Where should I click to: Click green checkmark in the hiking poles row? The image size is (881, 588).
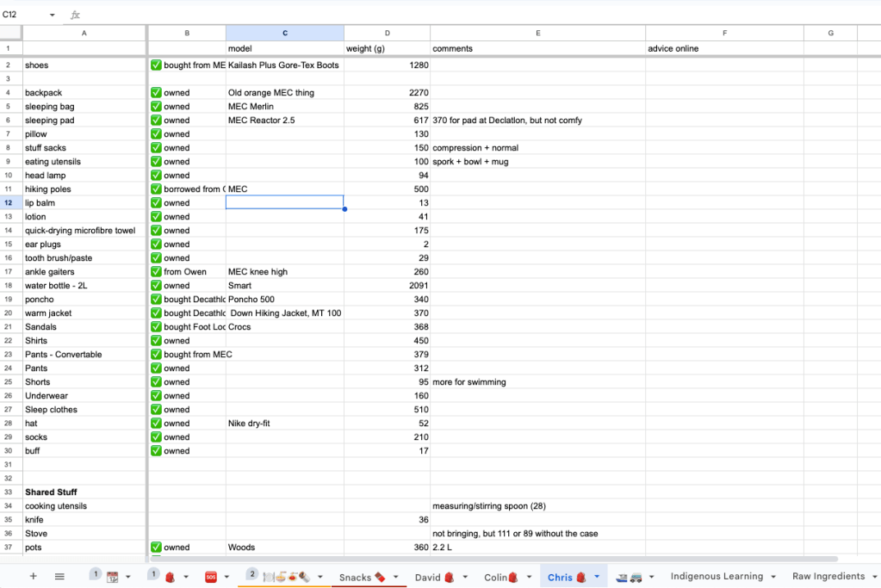coord(156,189)
